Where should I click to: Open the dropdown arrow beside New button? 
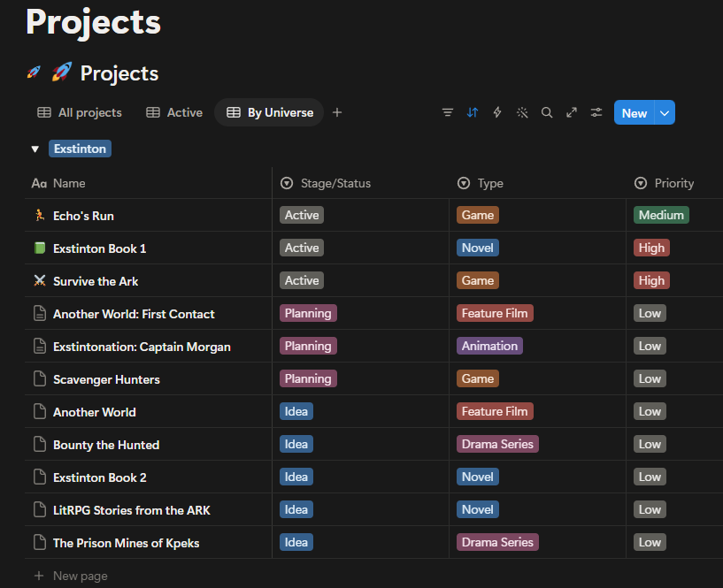[x=665, y=113]
